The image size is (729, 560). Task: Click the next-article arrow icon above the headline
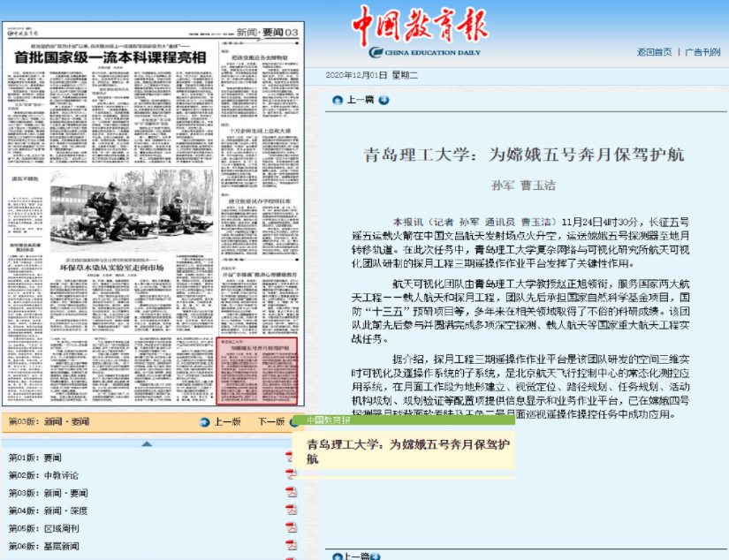[x=383, y=100]
